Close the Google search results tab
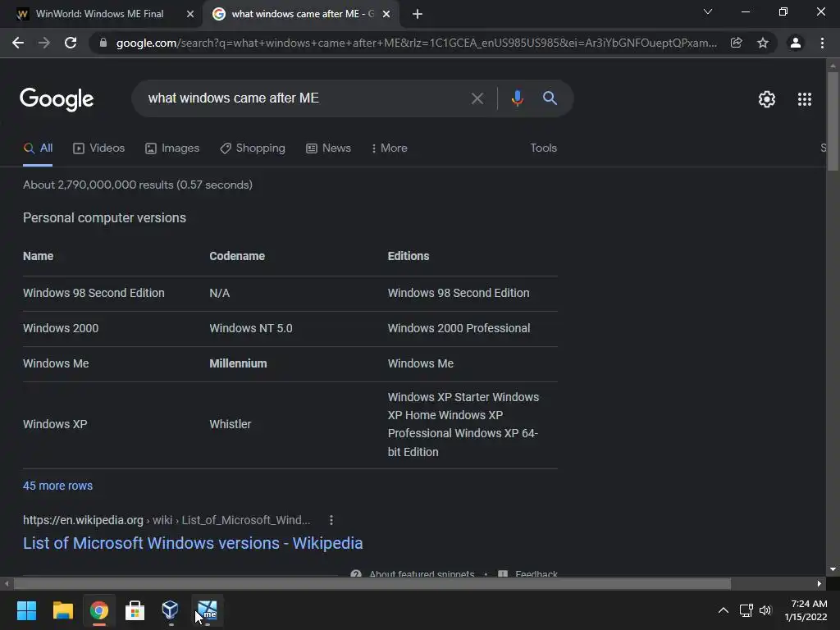The image size is (840, 630). (386, 14)
